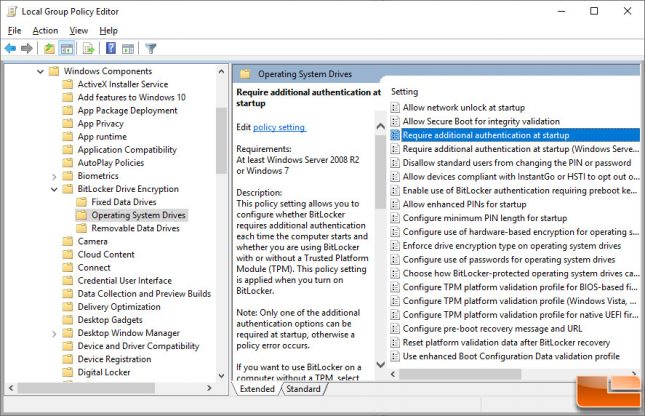The image size is (645, 416).
Task: Select AutoPlay Policies tree item
Action: coord(111,163)
